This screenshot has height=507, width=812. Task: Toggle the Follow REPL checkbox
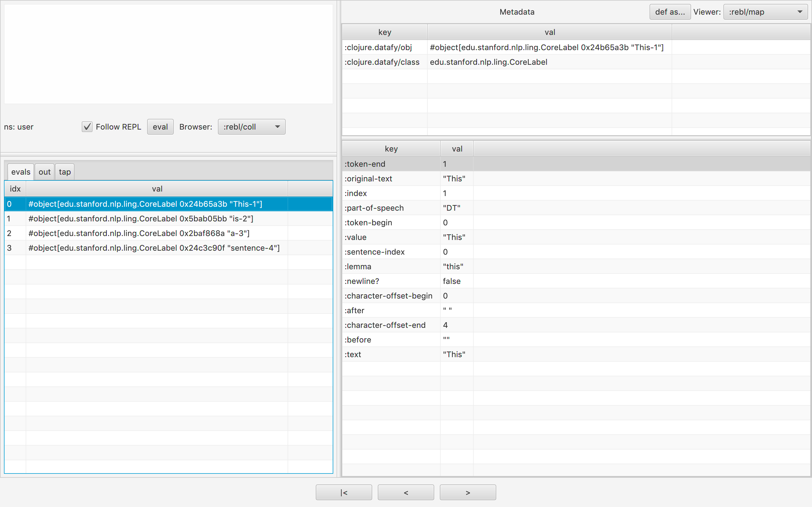(87, 127)
